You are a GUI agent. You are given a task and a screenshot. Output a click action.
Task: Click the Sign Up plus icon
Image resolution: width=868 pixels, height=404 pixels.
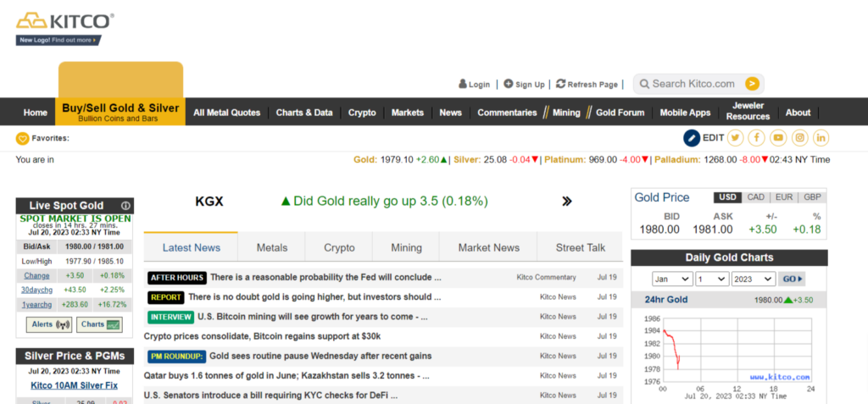click(x=509, y=84)
